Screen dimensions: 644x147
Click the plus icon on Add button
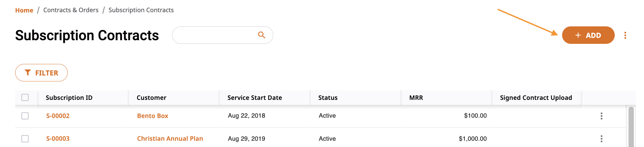(x=578, y=35)
